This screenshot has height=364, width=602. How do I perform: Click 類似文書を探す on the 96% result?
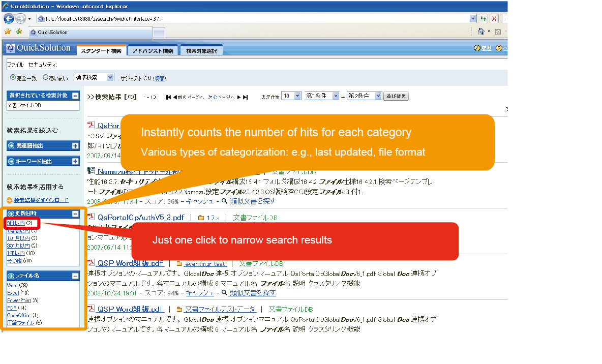point(253,201)
